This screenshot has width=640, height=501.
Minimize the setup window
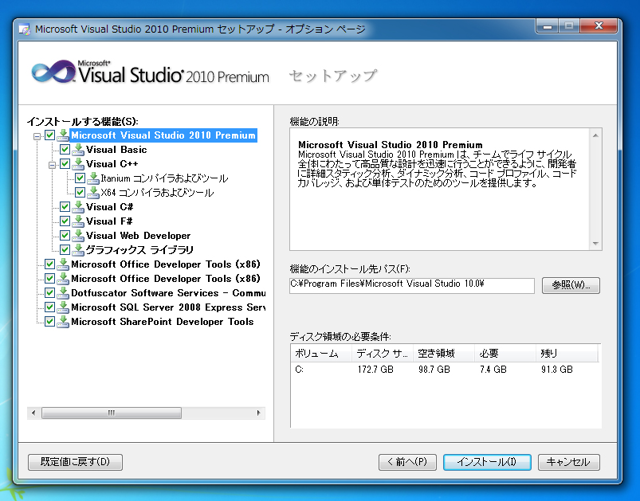[x=547, y=27]
